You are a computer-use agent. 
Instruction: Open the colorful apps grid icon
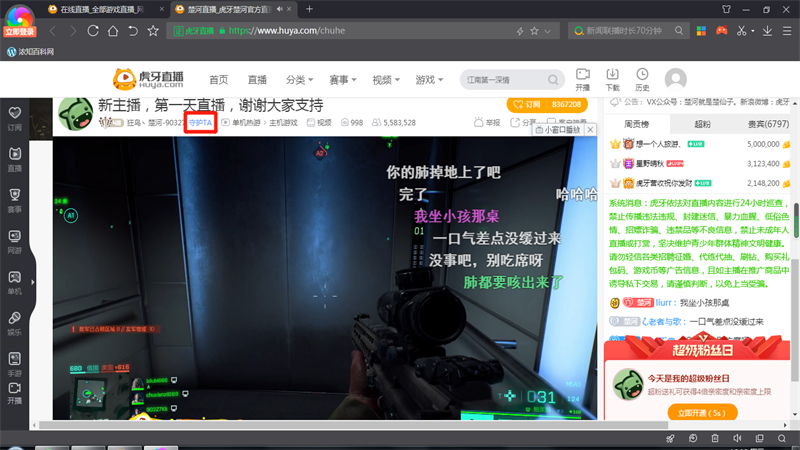(x=702, y=31)
